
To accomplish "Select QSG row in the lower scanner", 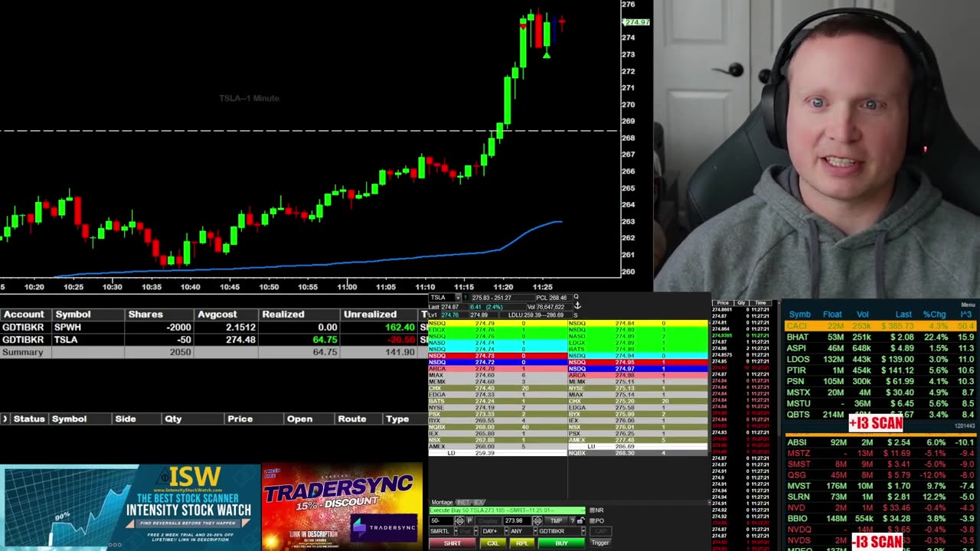I will (x=880, y=475).
